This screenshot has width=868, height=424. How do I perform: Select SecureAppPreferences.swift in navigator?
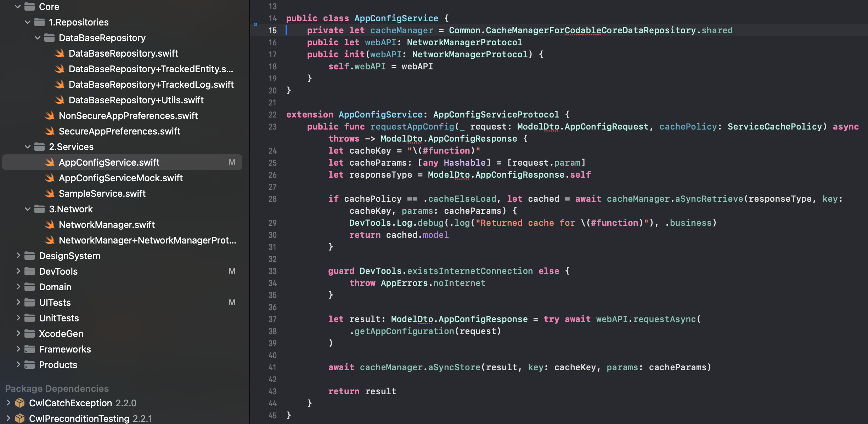click(119, 131)
